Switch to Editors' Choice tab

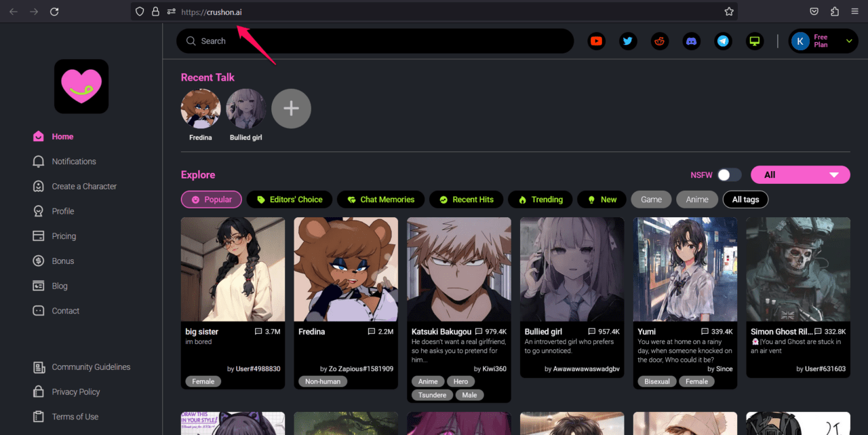[290, 200]
